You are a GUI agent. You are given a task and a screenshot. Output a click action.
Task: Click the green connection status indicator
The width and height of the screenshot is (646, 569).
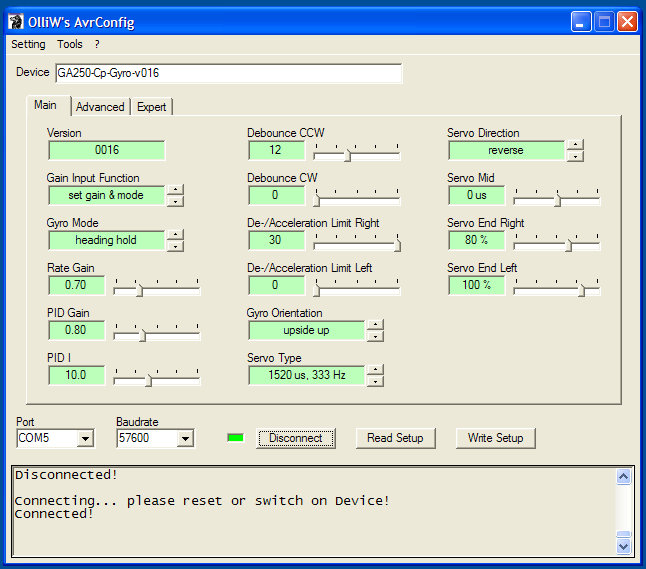pyautogui.click(x=236, y=438)
